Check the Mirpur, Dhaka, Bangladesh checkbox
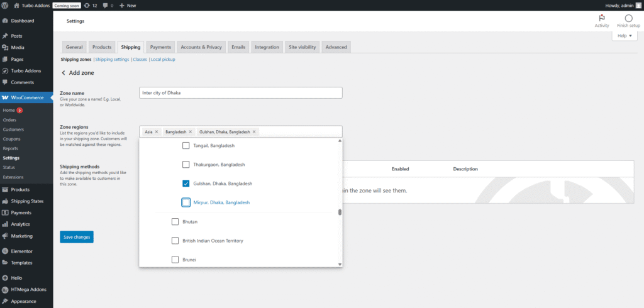Screen dimensions: 644x308 point(186,202)
